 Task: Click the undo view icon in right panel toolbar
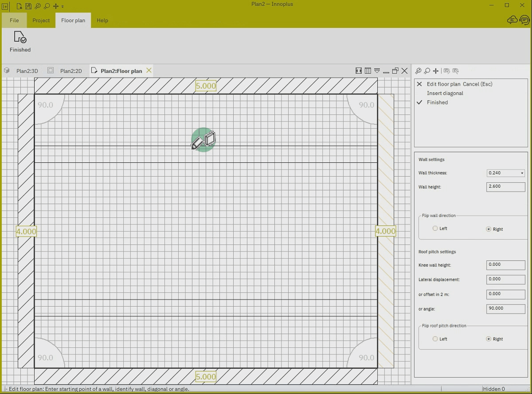pyautogui.click(x=446, y=71)
